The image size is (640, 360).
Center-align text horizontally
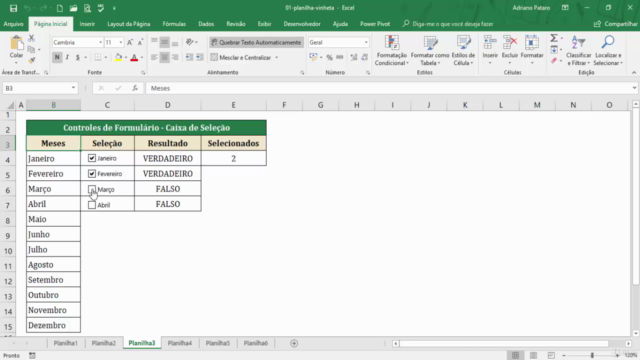tap(164, 58)
